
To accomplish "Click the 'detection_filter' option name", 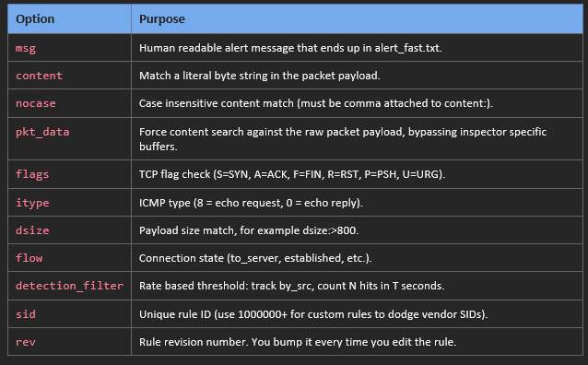I will click(69, 286).
